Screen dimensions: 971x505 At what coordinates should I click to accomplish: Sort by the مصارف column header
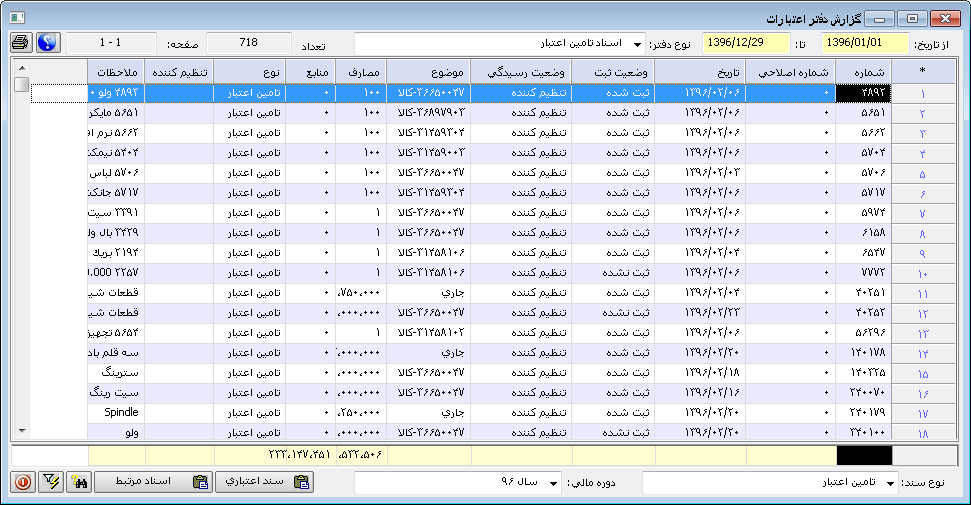pyautogui.click(x=361, y=72)
